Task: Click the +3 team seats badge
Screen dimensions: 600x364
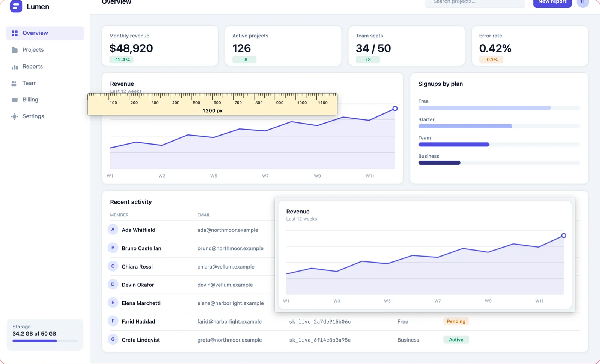Action: (368, 60)
